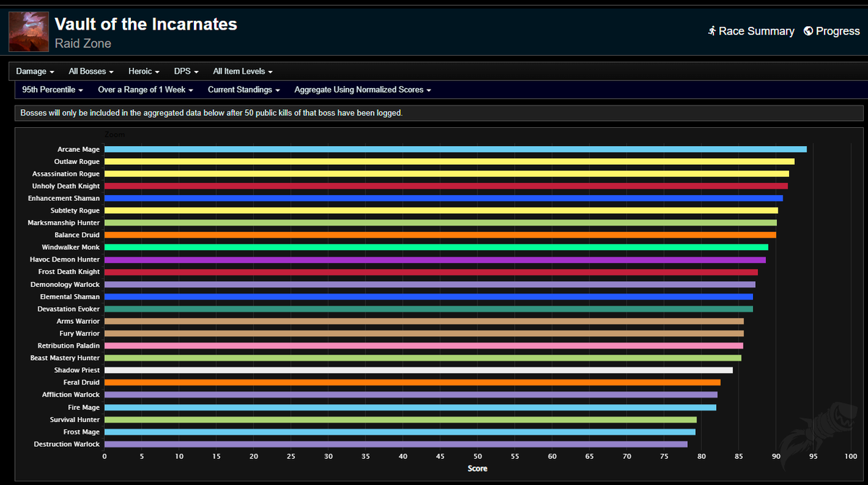The width and height of the screenshot is (868, 485).
Task: Open the All Bosses dropdown
Action: (91, 72)
